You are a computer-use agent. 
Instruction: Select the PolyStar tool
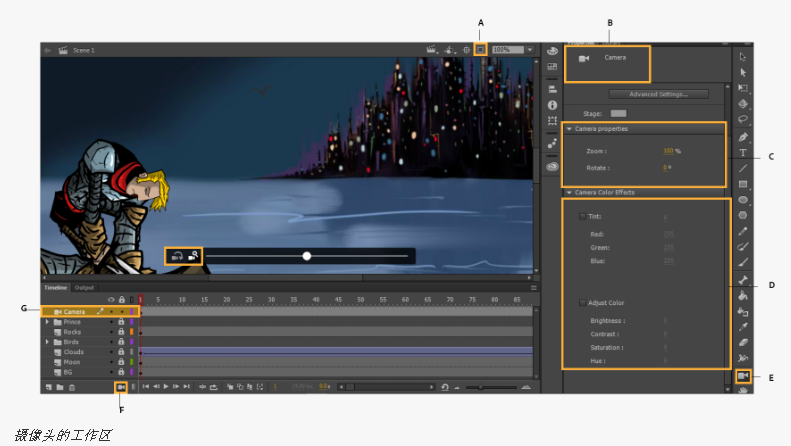click(x=743, y=215)
